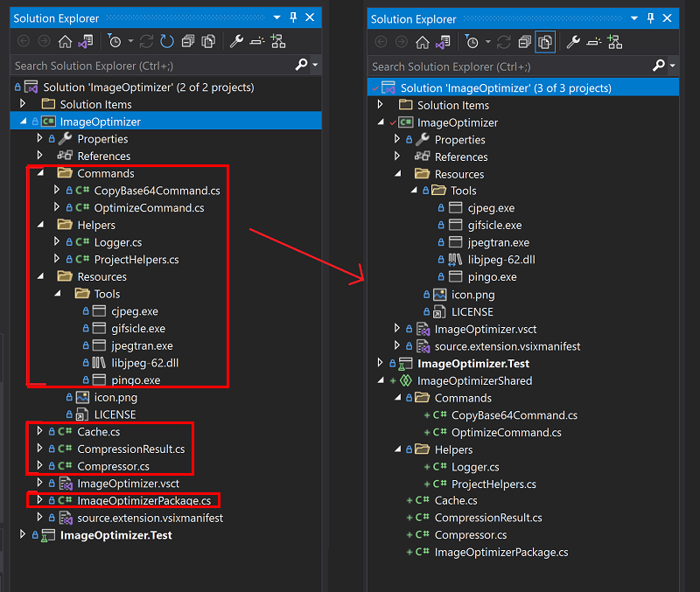The height and width of the screenshot is (592, 700).
Task: Refresh the left Solution Explorer
Action: pyautogui.click(x=166, y=41)
